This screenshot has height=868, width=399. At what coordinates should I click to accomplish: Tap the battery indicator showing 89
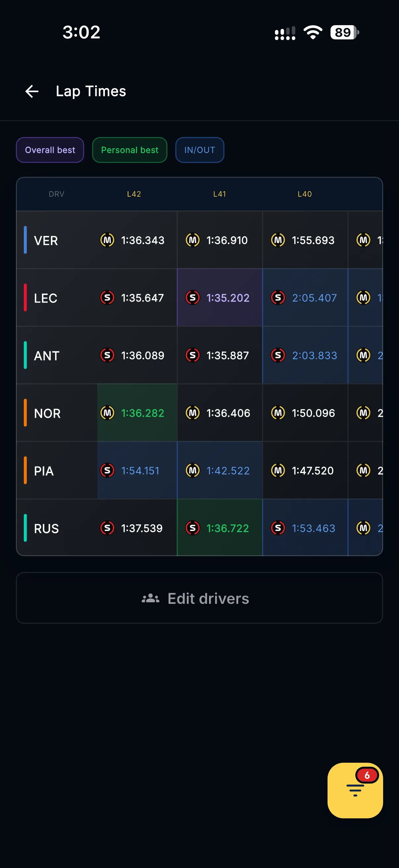coord(344,32)
